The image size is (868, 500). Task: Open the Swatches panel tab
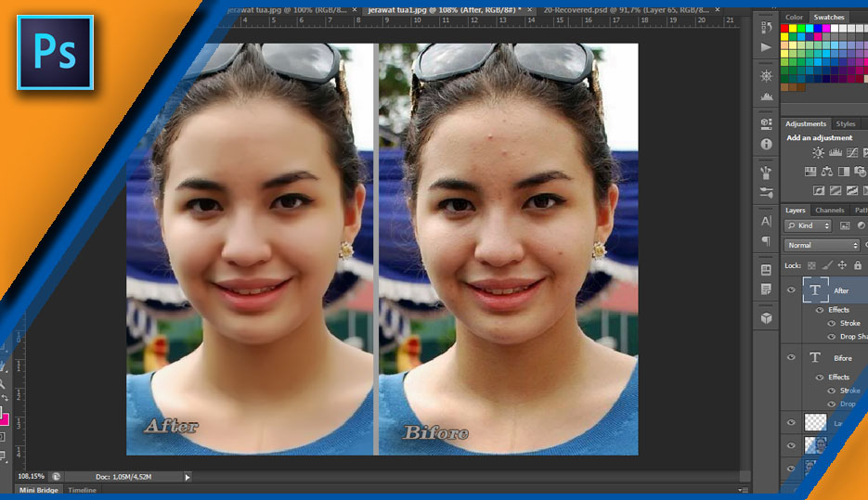coord(829,17)
